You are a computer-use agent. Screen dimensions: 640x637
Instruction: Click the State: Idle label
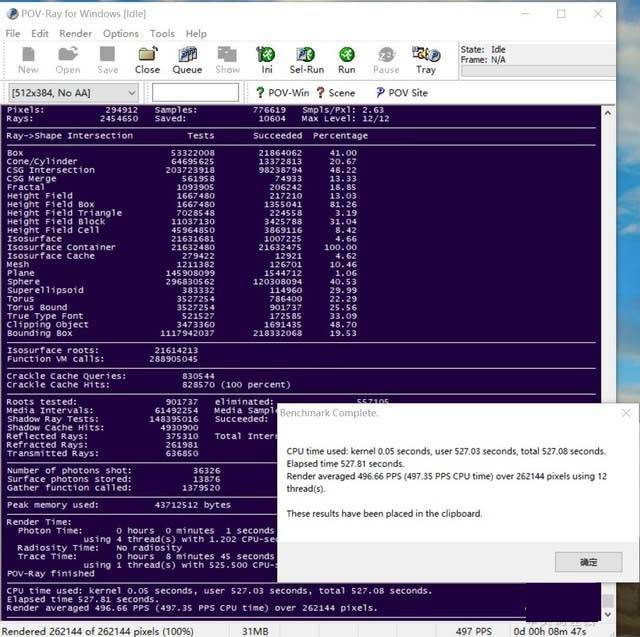pyautogui.click(x=483, y=49)
